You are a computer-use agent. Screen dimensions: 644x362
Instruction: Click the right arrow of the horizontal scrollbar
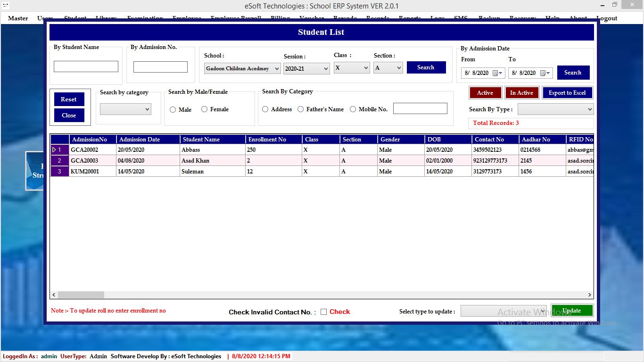pyautogui.click(x=589, y=295)
